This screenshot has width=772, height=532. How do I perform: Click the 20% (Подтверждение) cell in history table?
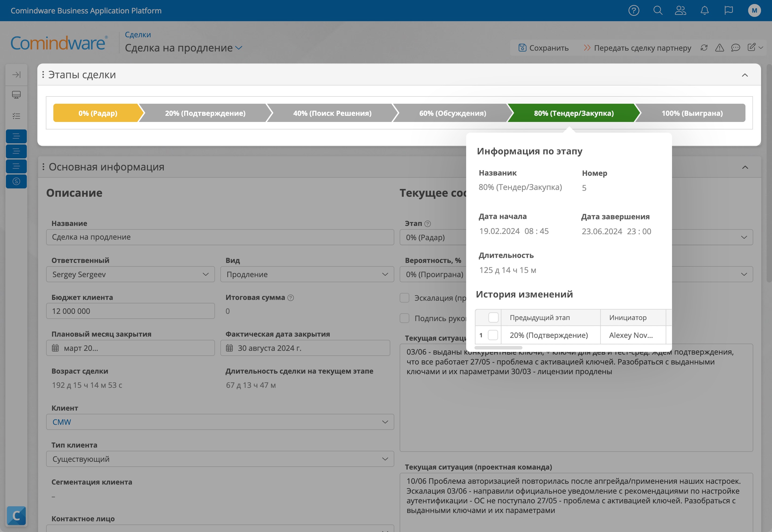pyautogui.click(x=551, y=335)
